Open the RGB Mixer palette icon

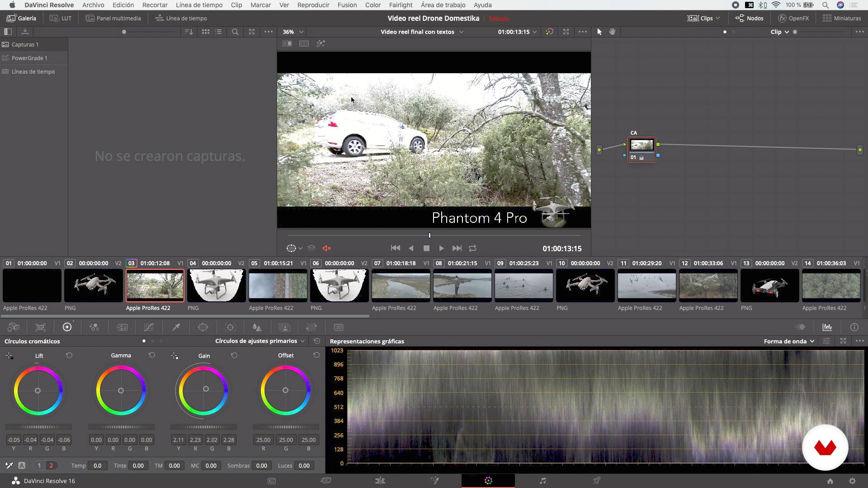click(x=94, y=327)
